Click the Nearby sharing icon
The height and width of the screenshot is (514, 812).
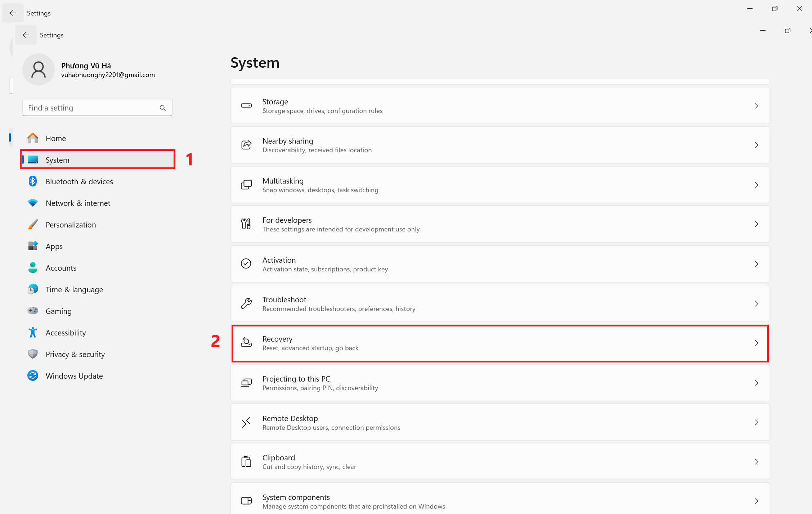click(x=247, y=144)
